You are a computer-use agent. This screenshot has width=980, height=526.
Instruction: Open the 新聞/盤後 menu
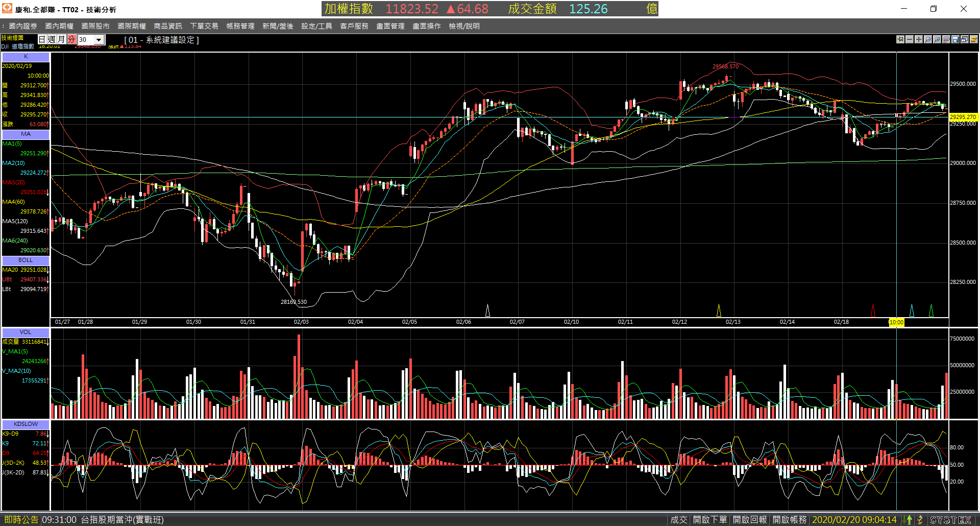(x=278, y=26)
